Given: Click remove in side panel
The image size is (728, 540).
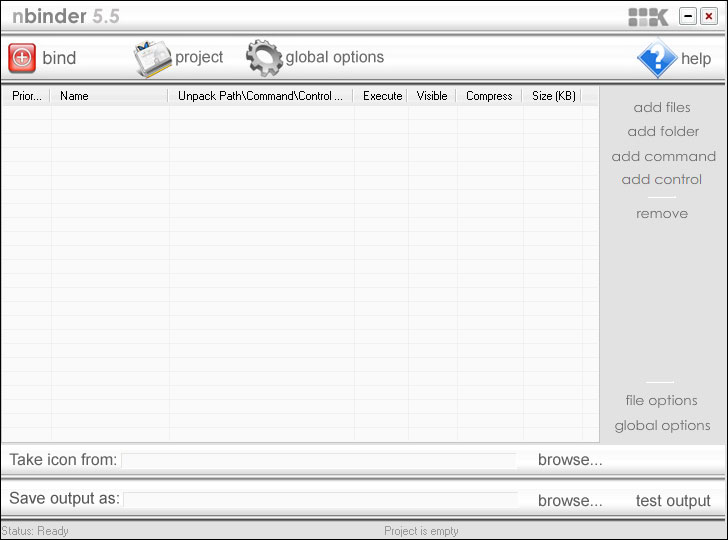Looking at the screenshot, I should click(662, 214).
